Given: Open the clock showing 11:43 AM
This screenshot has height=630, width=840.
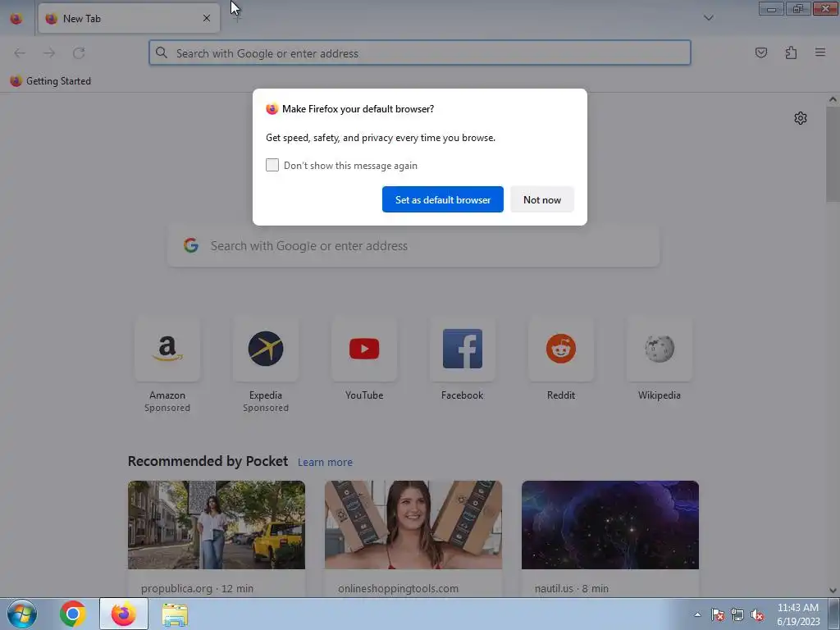Looking at the screenshot, I should (x=797, y=614).
